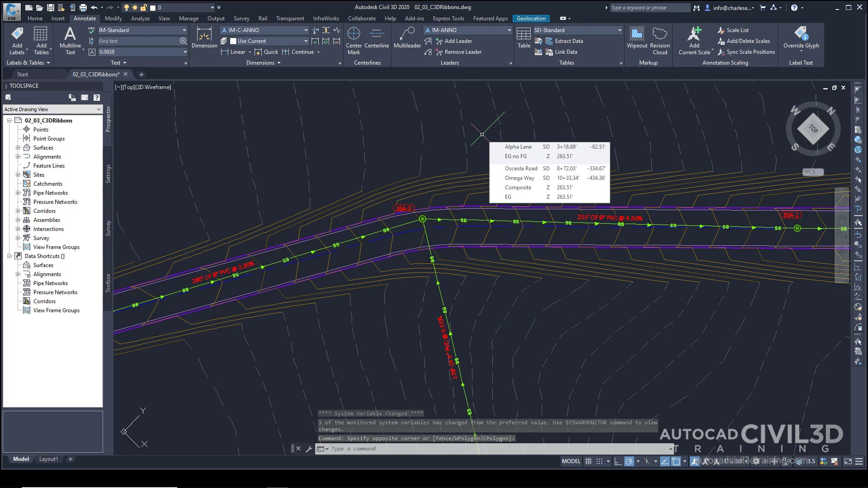This screenshot has width=868, height=488.
Task: Click the Use Current color swatch
Action: click(x=233, y=41)
